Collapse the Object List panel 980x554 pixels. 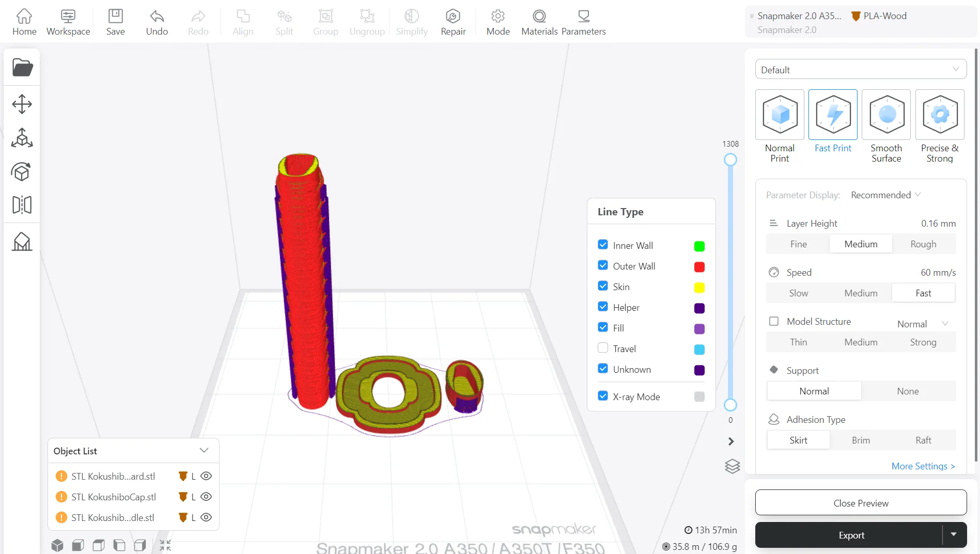[x=204, y=451]
